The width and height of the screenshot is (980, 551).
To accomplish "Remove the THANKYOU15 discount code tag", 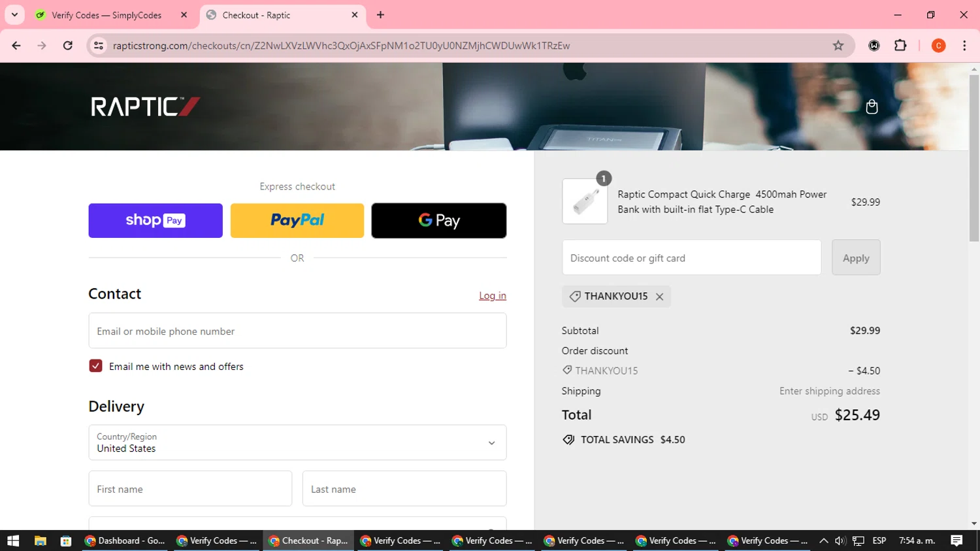I will (660, 297).
